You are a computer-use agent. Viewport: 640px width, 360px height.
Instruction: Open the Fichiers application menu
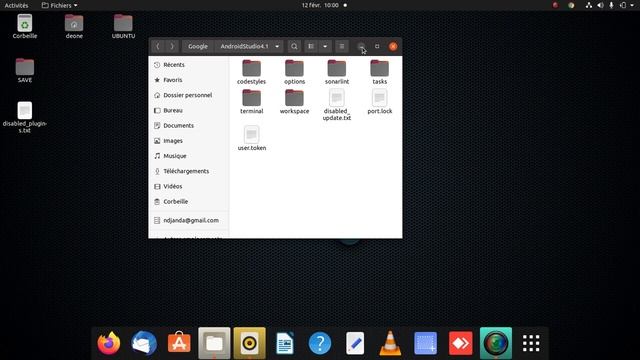(x=60, y=5)
